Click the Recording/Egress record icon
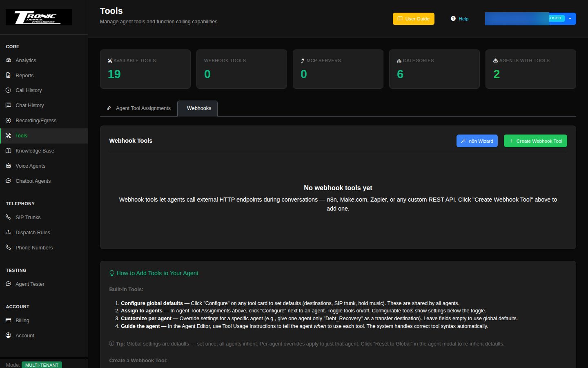 coord(8,121)
